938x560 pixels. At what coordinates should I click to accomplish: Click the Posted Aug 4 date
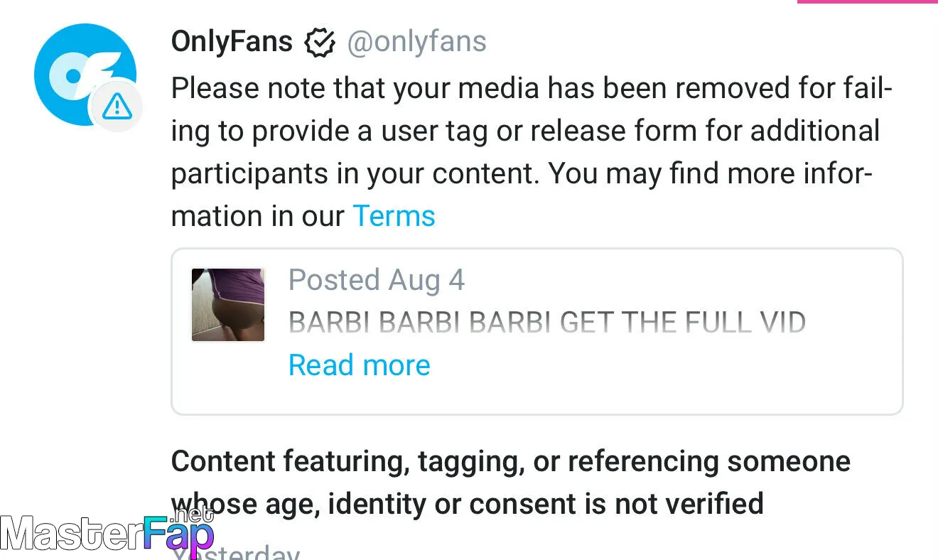[x=376, y=281]
